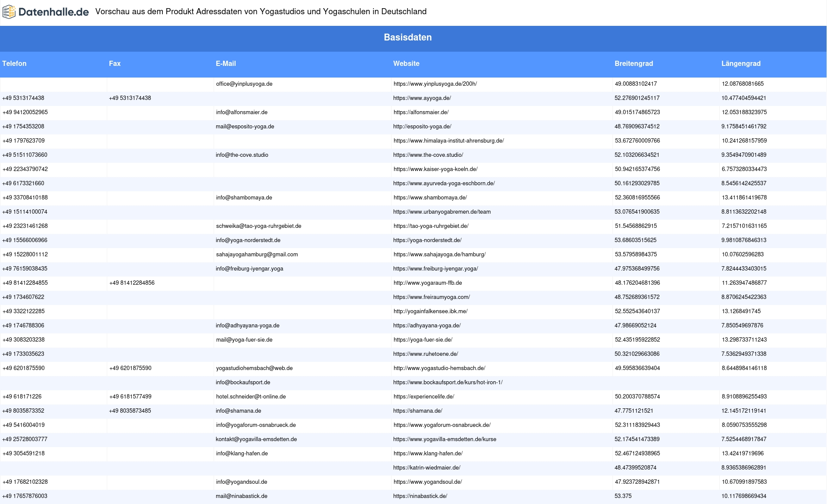Select fax number +49 81412284856
827x504 pixels.
tap(132, 283)
